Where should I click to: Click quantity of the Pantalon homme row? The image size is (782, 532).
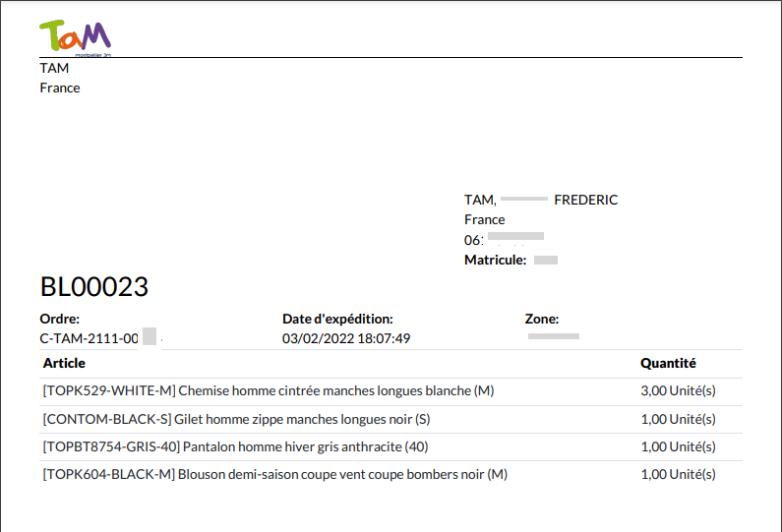pyautogui.click(x=678, y=446)
